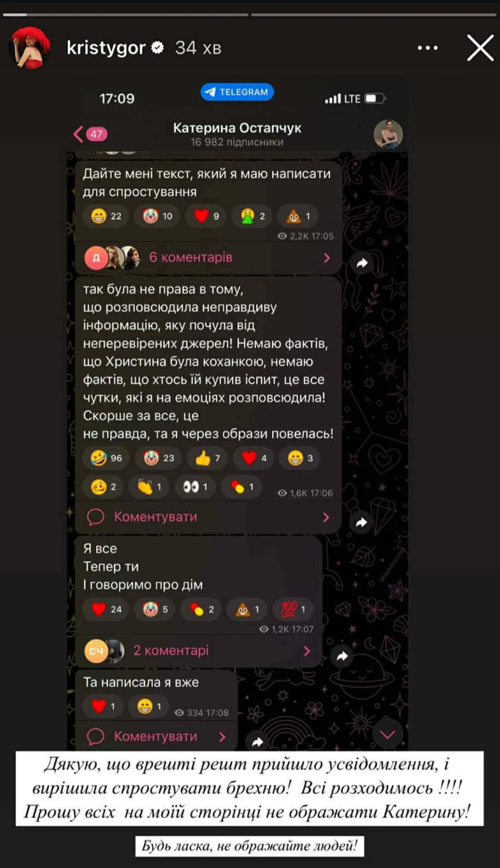Viewport: 500px width, 868px height.
Task: Tap the story progress bar at top
Action: tap(250, 14)
